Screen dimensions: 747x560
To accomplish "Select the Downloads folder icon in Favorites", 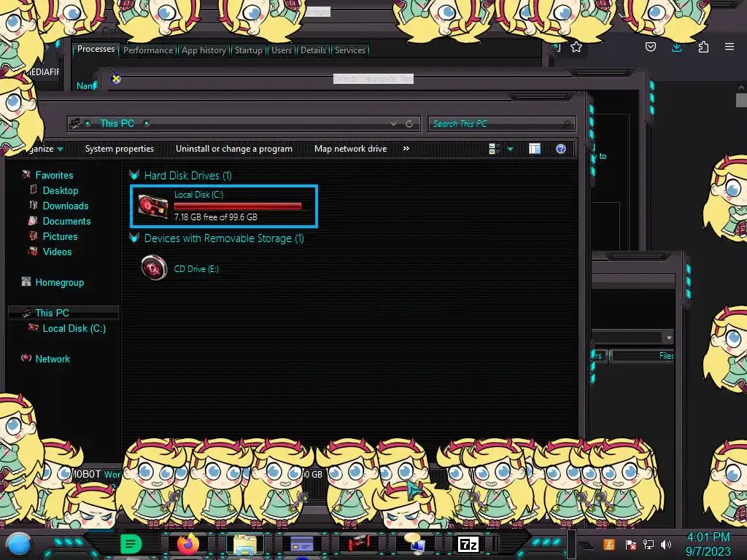I will [x=34, y=205].
